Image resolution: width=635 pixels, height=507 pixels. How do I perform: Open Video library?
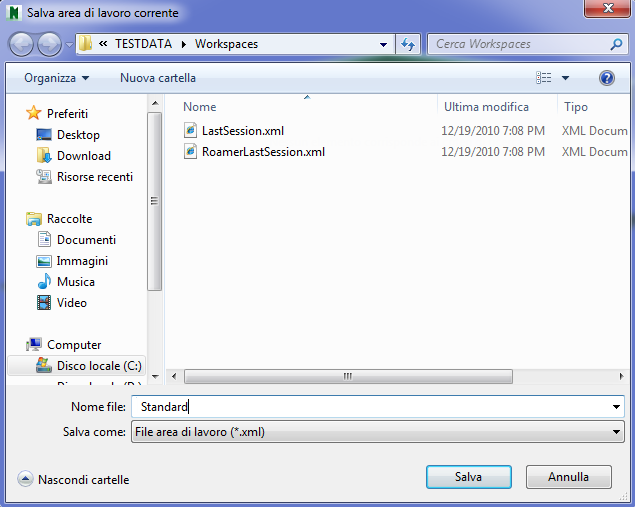pyautogui.click(x=72, y=303)
